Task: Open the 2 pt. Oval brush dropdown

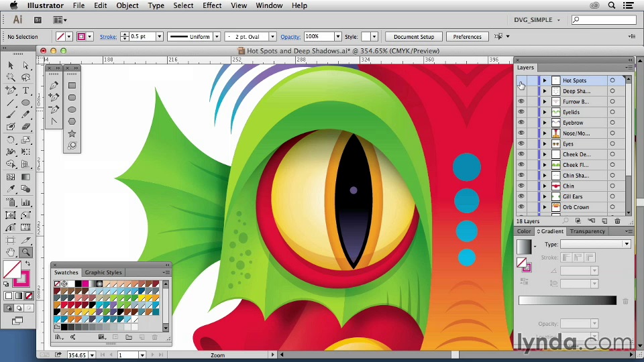Action: 272,36
